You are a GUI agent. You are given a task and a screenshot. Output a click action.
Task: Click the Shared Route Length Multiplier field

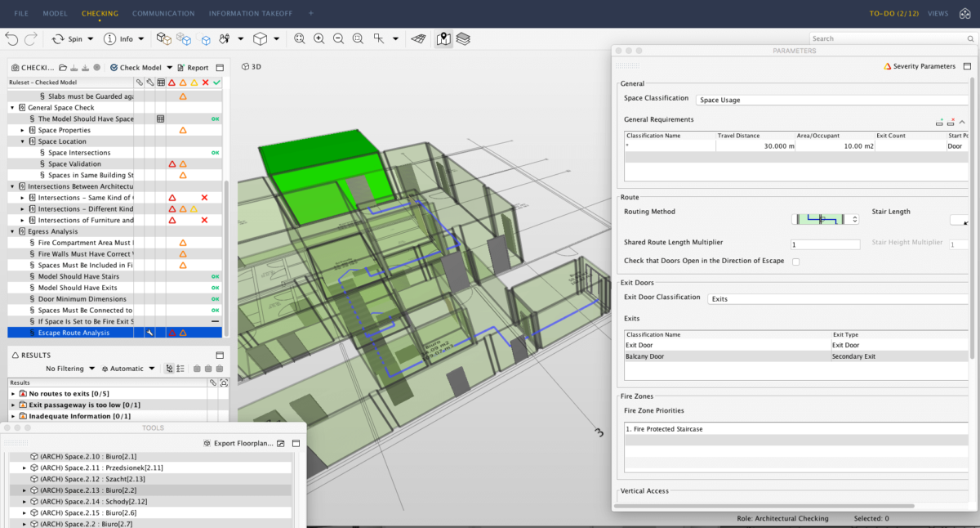825,244
